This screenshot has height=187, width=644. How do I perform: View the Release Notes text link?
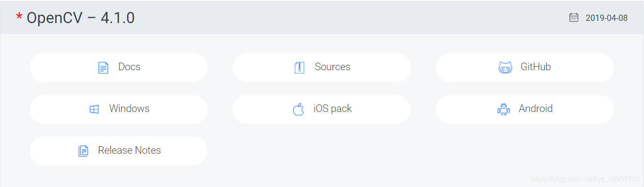129,151
